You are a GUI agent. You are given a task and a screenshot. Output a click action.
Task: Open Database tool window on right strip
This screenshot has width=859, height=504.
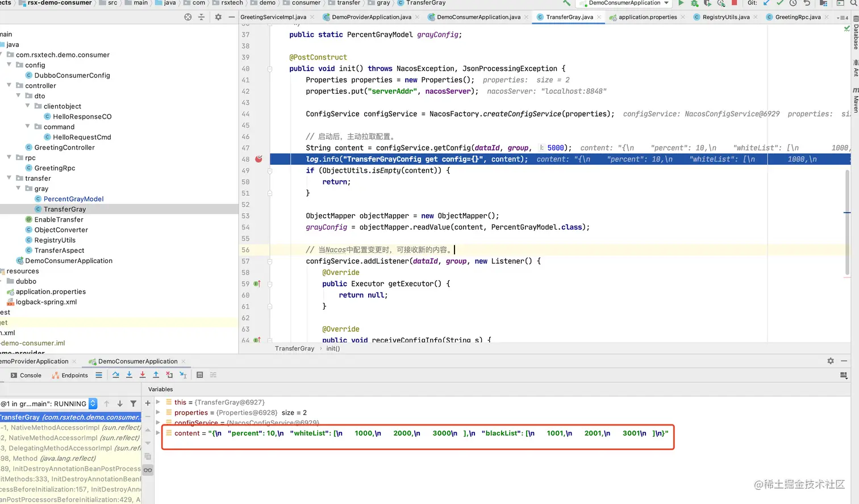point(855,33)
